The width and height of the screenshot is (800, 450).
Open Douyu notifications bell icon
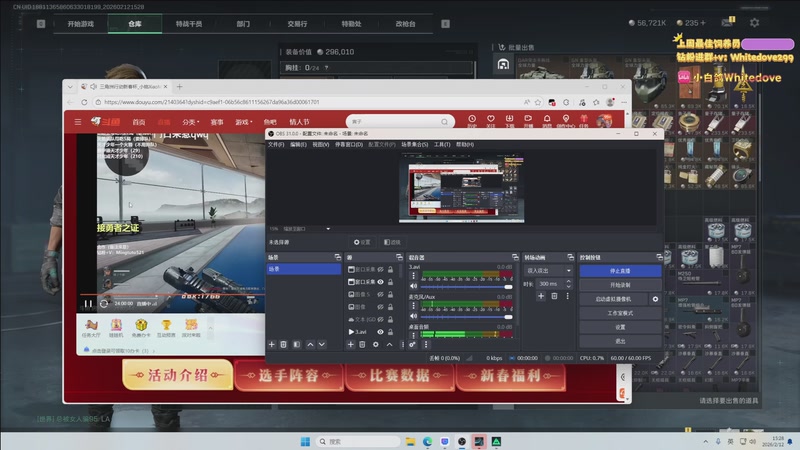[547, 119]
